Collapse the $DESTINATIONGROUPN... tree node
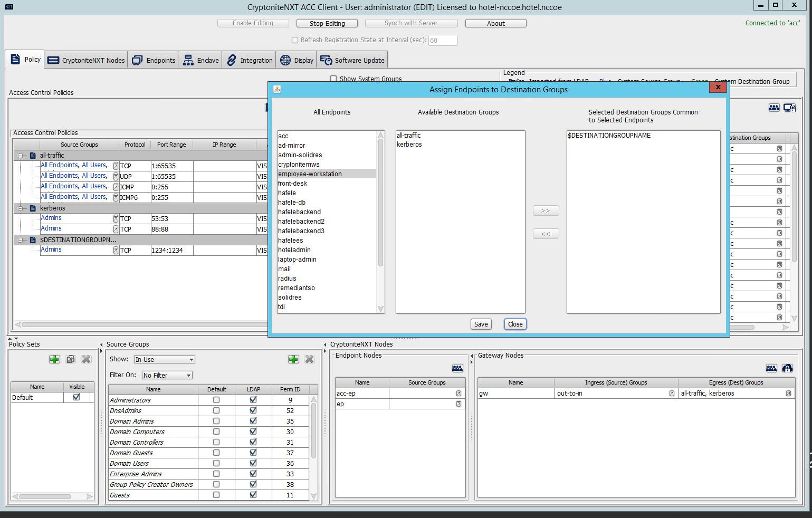The image size is (812, 518). [21, 240]
